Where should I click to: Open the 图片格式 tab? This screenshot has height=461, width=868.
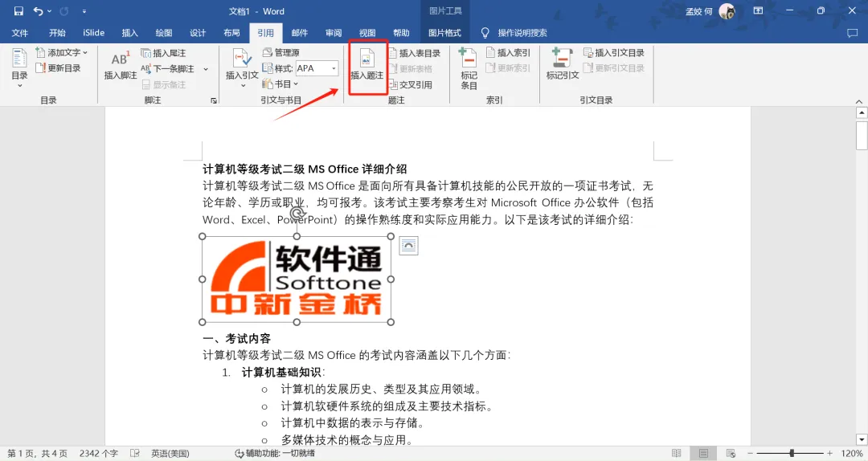444,33
